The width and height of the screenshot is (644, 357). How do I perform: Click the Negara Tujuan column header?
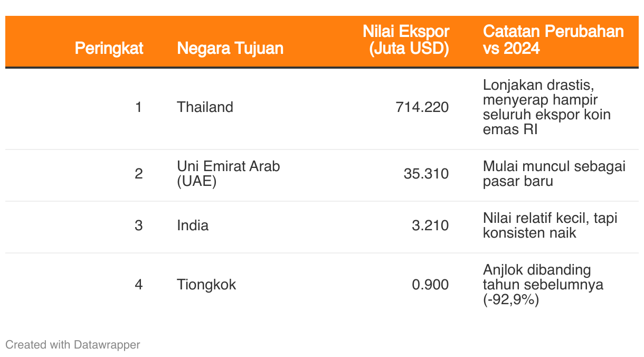pyautogui.click(x=230, y=49)
